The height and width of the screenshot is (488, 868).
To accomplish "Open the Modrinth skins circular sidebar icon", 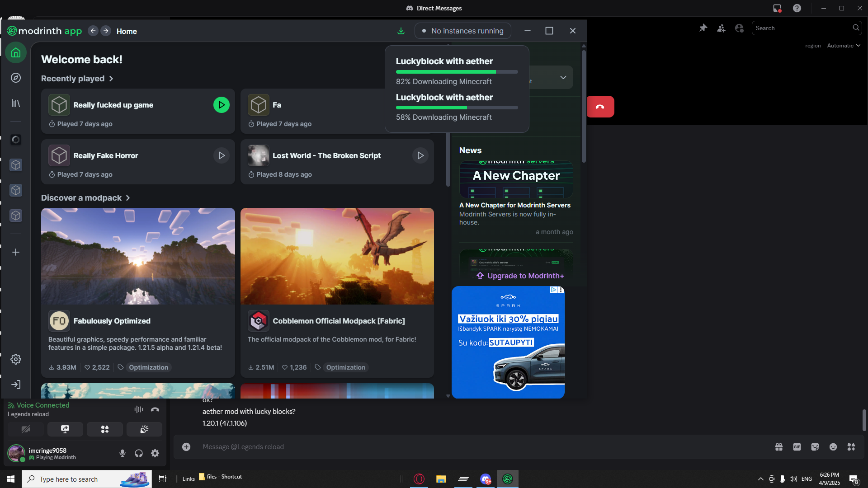I will [x=16, y=140].
